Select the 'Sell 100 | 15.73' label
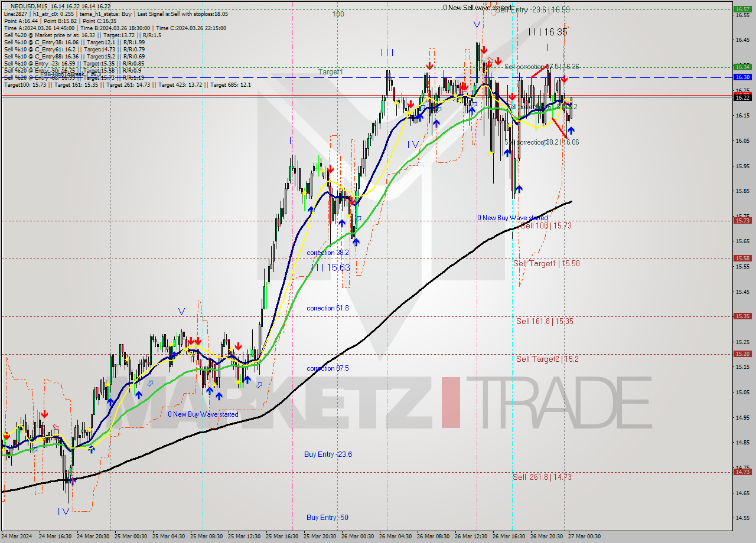Viewport: 756px width, 543px height. [x=545, y=225]
